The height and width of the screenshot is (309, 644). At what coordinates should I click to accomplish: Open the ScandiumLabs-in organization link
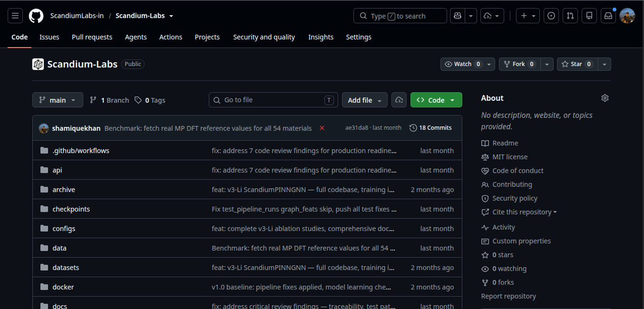click(x=77, y=16)
